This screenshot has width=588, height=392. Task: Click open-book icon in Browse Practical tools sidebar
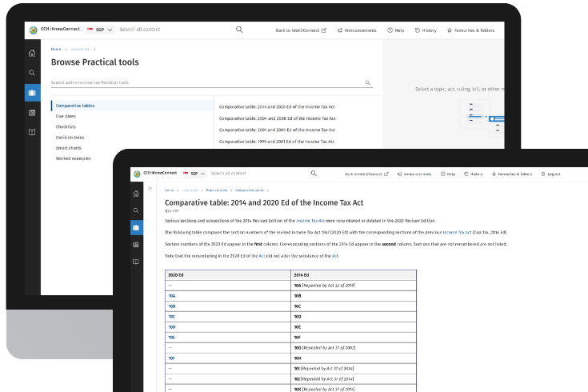coord(32,132)
